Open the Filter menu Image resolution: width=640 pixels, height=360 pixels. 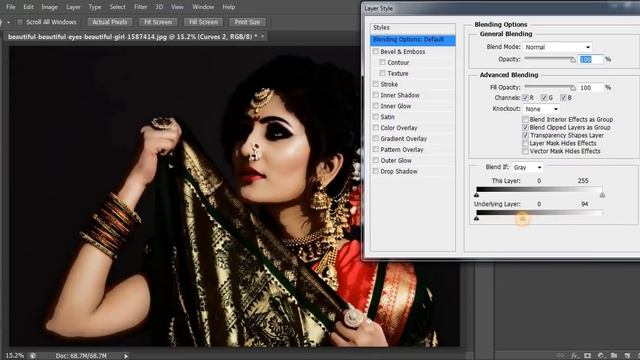(141, 7)
